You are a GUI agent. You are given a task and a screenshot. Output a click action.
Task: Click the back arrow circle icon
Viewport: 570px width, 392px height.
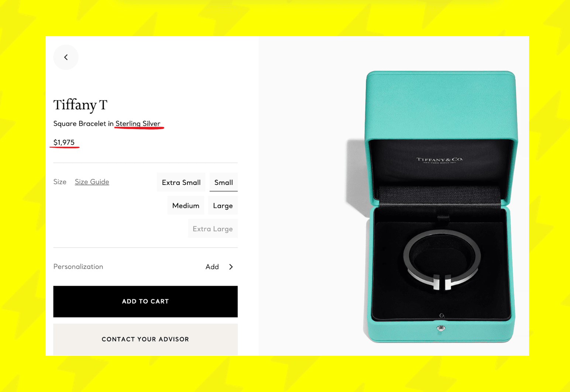pos(66,57)
